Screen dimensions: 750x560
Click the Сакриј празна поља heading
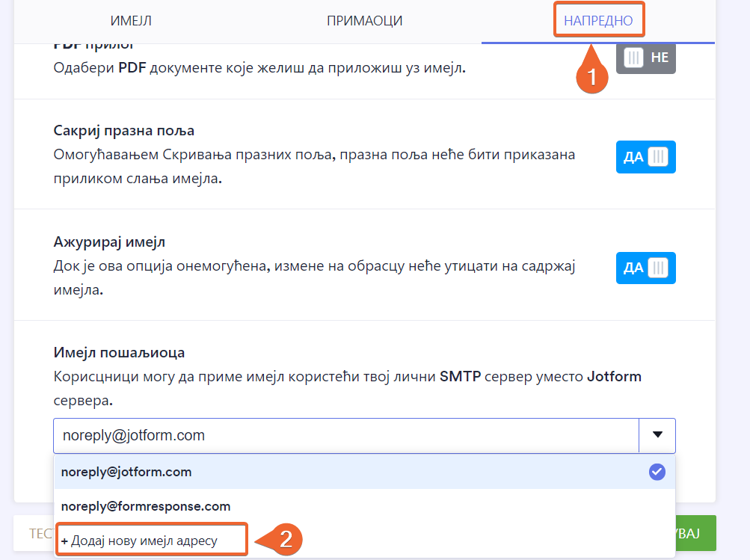124,130
